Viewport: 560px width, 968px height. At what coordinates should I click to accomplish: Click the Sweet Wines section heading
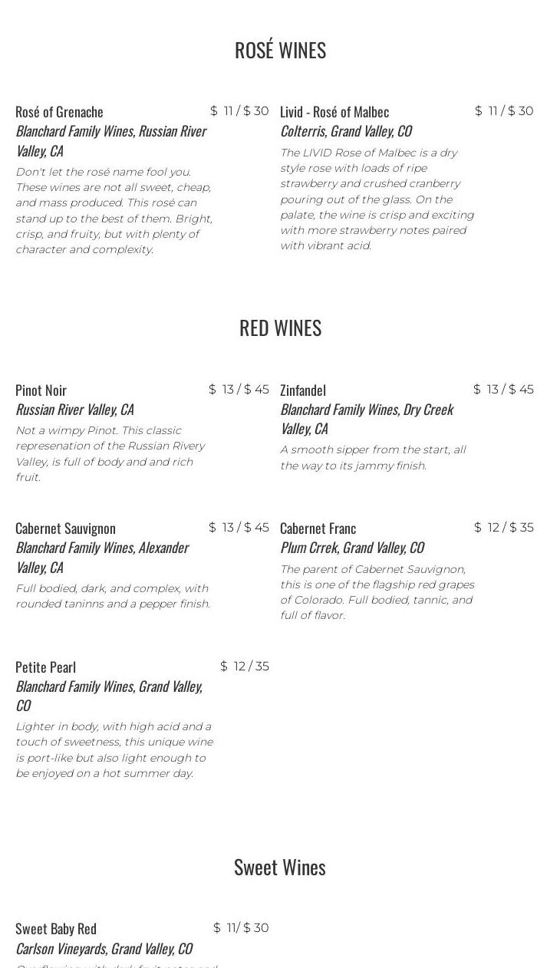(x=280, y=868)
